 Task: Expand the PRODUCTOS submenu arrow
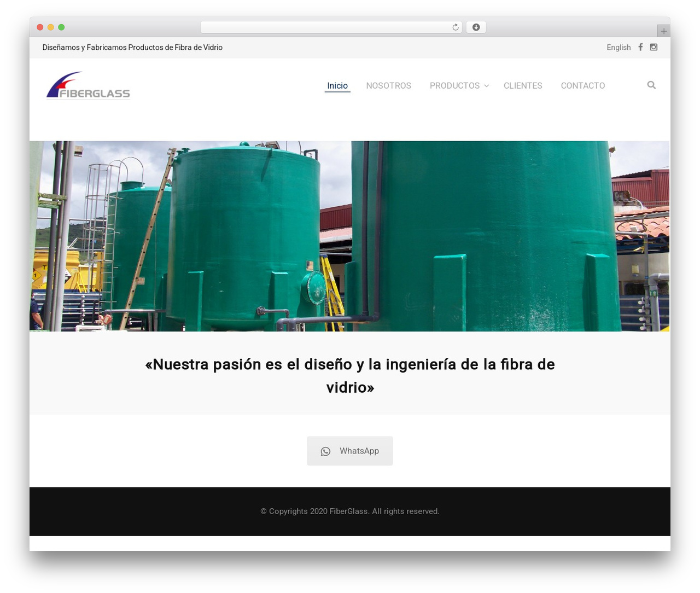486,86
